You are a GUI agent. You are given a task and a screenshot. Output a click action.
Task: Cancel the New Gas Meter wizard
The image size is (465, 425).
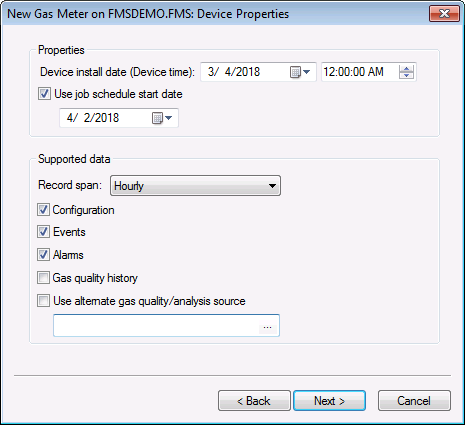414,401
